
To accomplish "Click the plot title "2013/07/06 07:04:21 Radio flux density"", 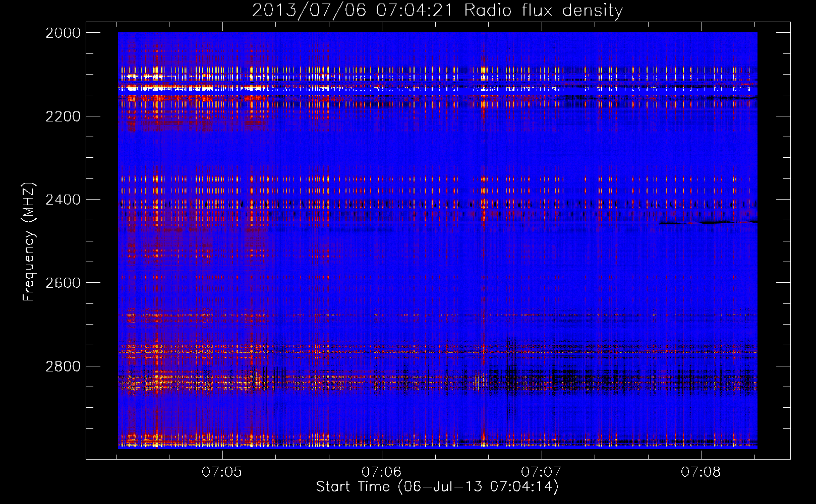I will (x=437, y=10).
